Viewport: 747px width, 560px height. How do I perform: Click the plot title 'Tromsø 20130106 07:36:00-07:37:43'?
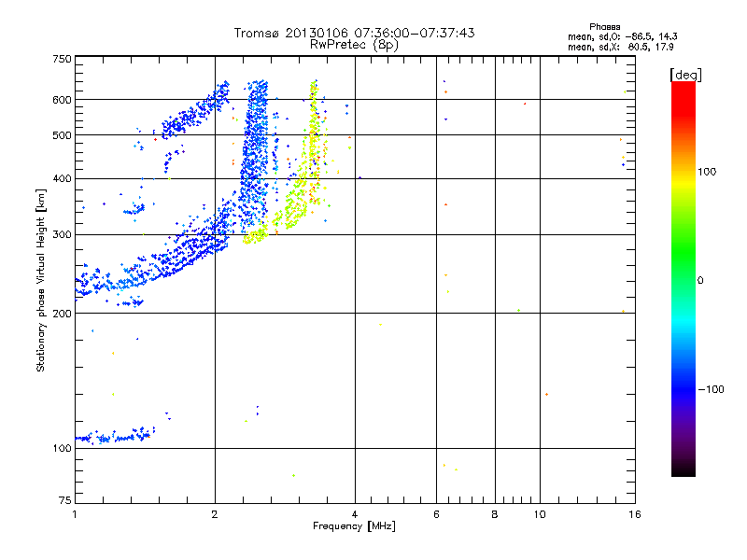[354, 33]
